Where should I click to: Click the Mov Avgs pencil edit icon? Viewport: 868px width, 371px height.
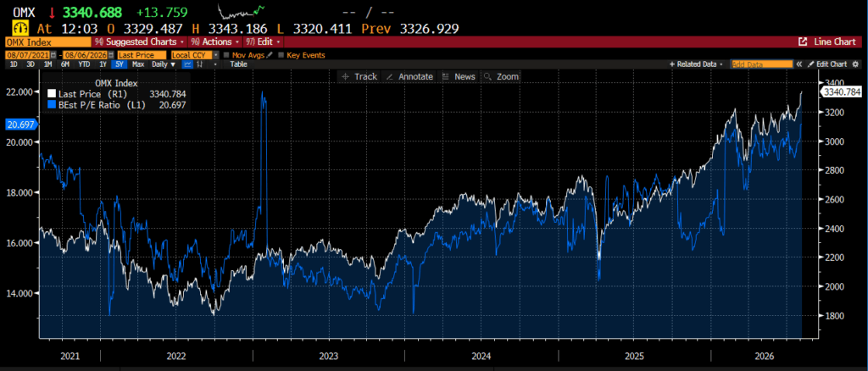coord(269,55)
